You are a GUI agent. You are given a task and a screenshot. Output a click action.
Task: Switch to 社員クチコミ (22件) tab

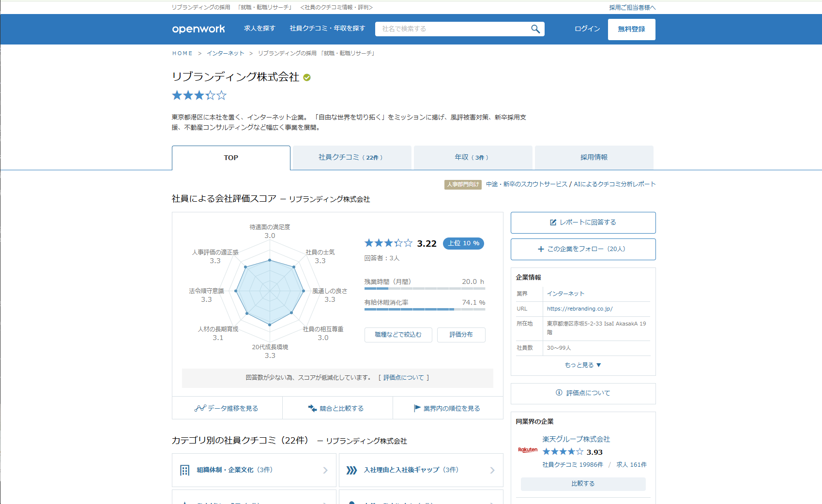(352, 158)
